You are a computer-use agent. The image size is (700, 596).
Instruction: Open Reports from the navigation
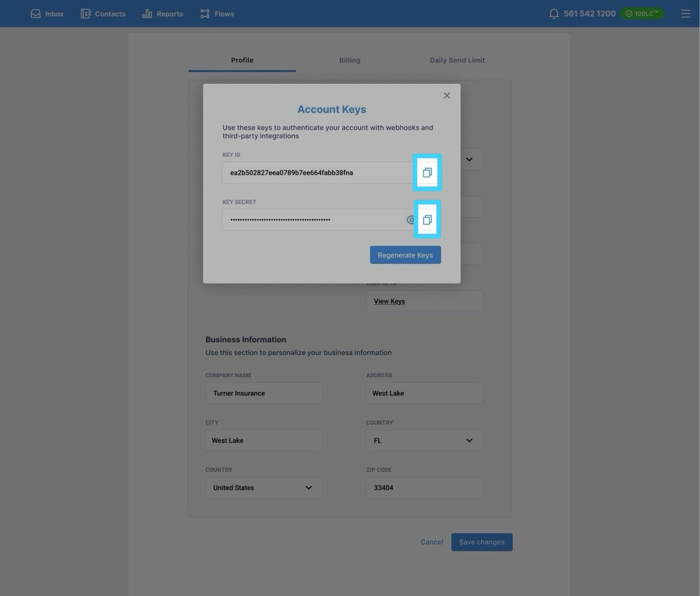pos(163,14)
